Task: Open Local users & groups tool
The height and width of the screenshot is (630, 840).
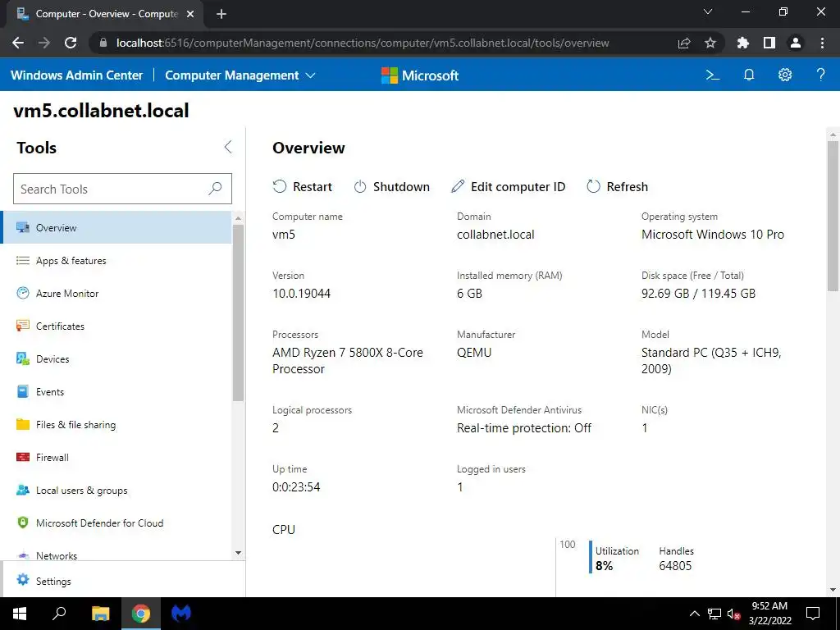Action: tap(116, 491)
